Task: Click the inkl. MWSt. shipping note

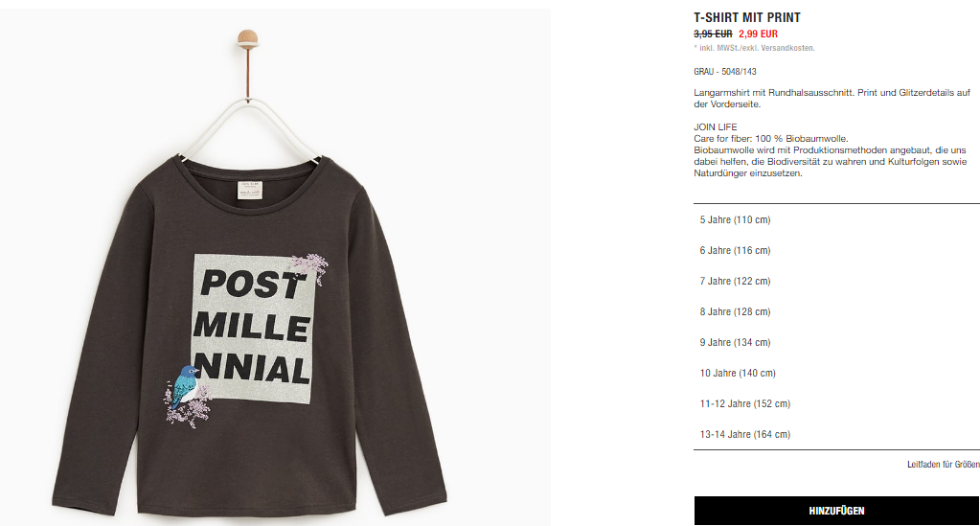Action: [x=754, y=48]
